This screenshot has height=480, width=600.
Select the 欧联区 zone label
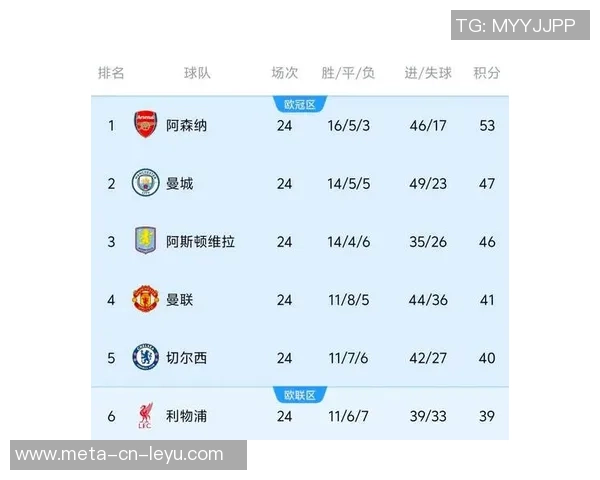300,395
